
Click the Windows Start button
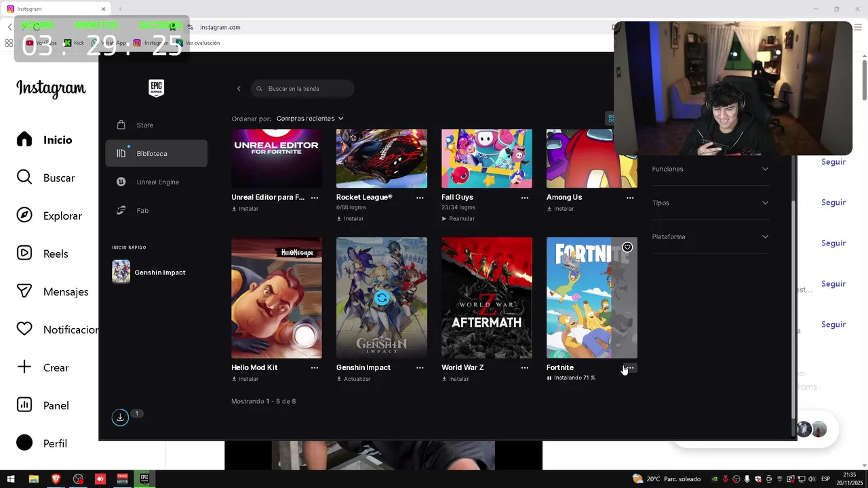tap(11, 479)
